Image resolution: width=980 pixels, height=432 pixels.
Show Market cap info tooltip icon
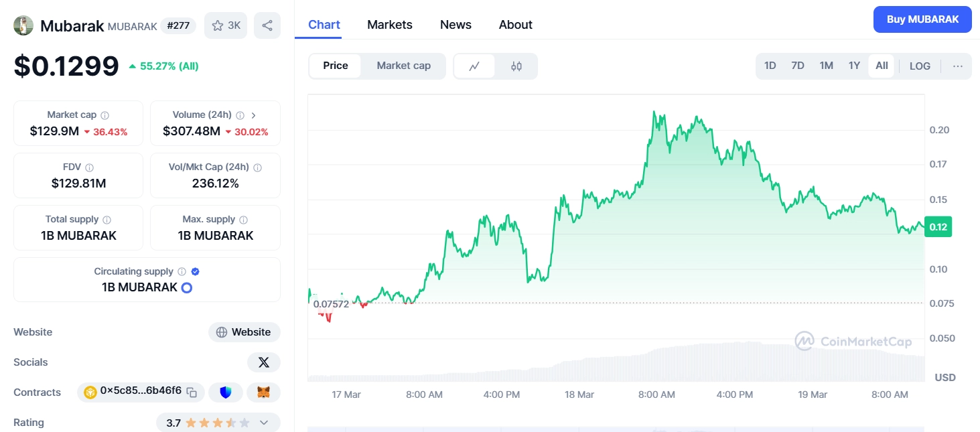coord(105,115)
